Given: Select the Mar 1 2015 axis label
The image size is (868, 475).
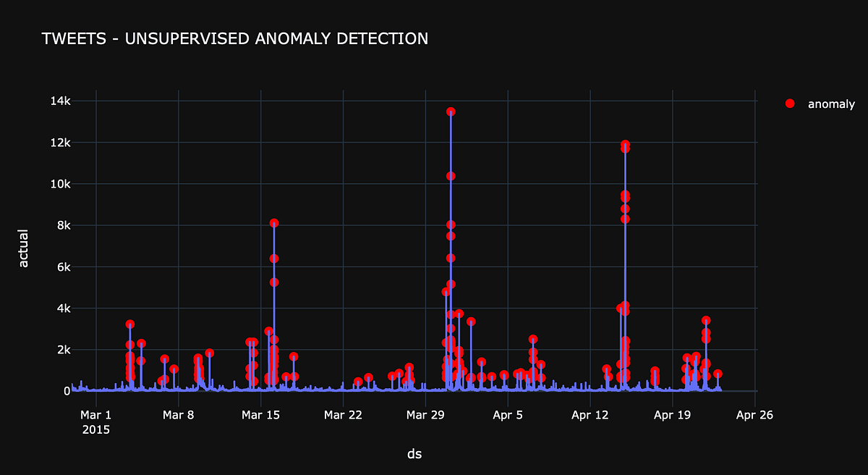Looking at the screenshot, I should pyautogui.click(x=95, y=421).
